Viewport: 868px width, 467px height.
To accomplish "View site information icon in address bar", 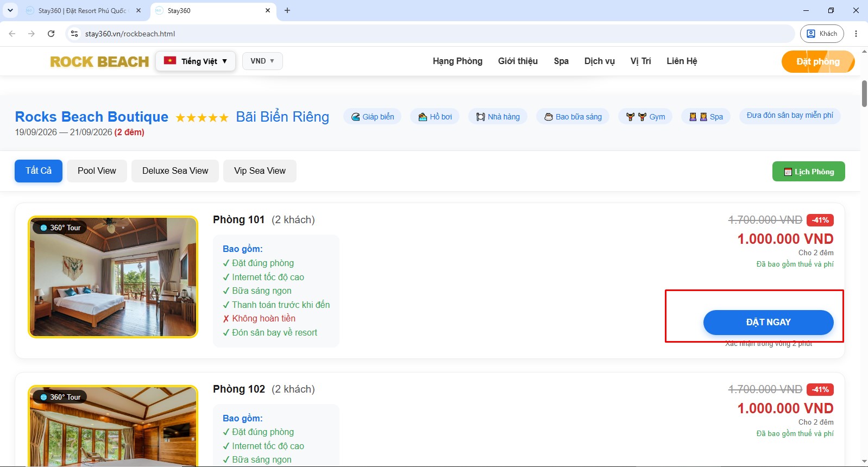I will click(x=74, y=34).
